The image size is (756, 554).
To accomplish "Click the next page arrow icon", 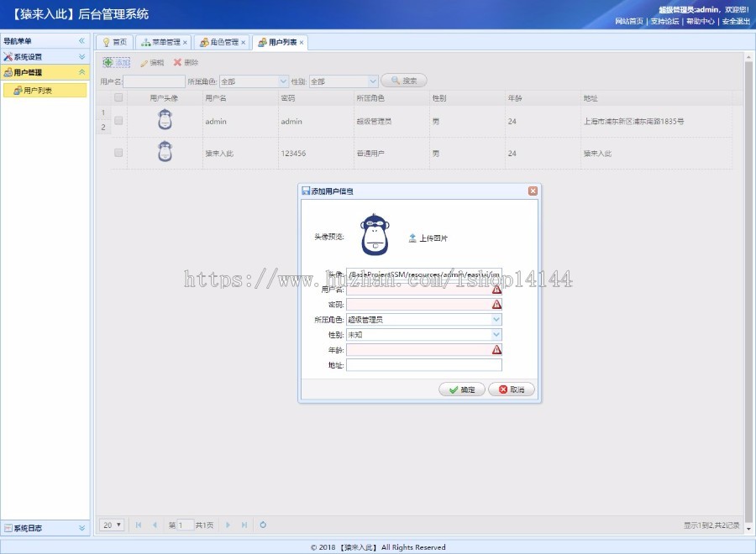I will [228, 525].
